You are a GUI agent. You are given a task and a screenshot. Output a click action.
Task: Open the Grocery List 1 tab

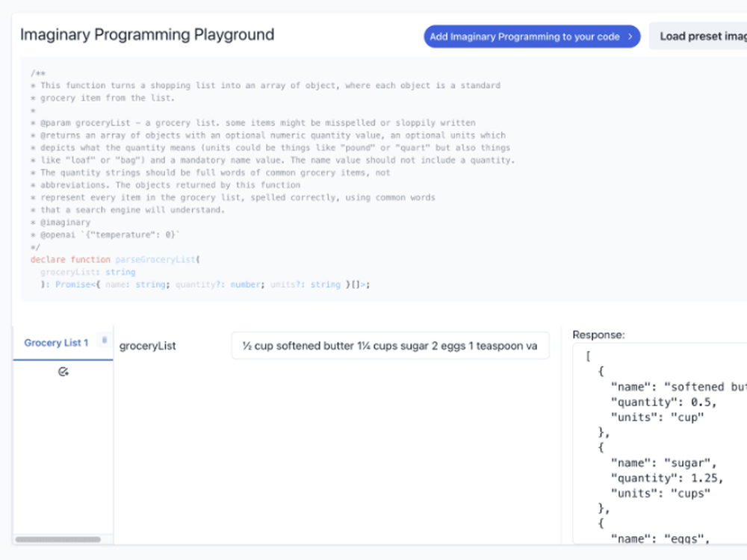point(56,343)
